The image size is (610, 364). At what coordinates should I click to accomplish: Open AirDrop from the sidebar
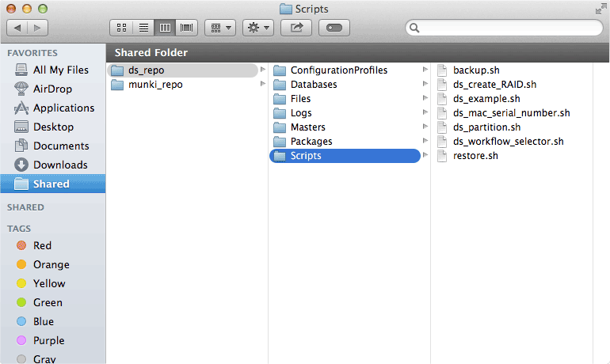coord(52,89)
